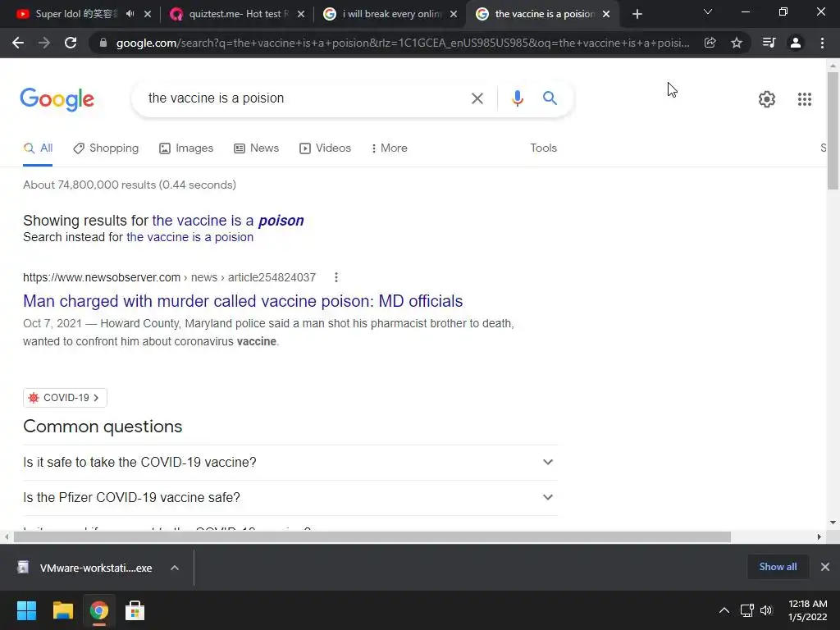
Task: Click the horizontal page scrollbar
Action: coord(372,537)
